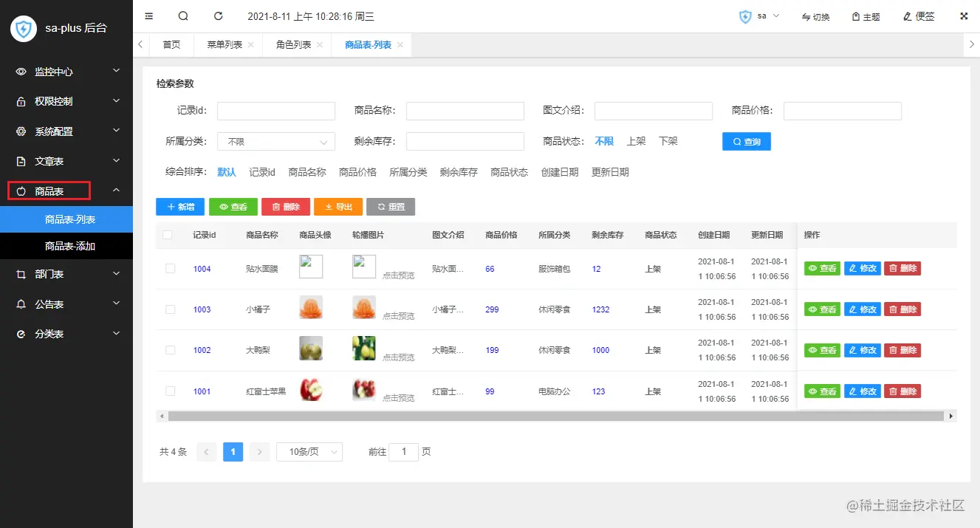Image resolution: width=980 pixels, height=528 pixels.
Task: Expand the 文章表 sidebar menu
Action: 66,161
